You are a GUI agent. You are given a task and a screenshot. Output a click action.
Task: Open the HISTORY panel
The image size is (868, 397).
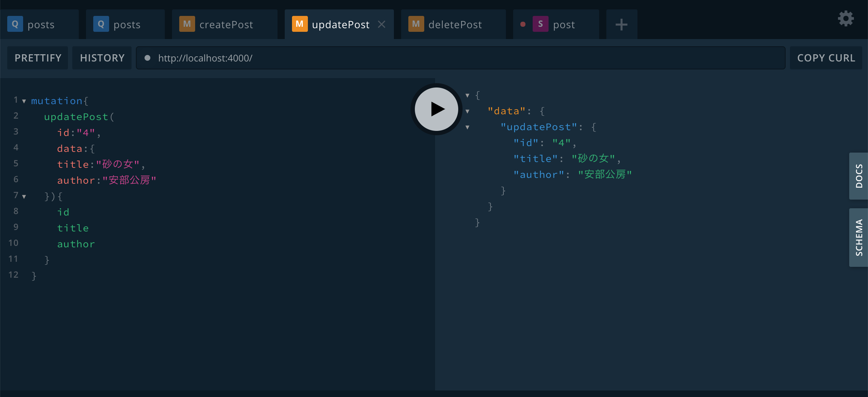pos(102,58)
